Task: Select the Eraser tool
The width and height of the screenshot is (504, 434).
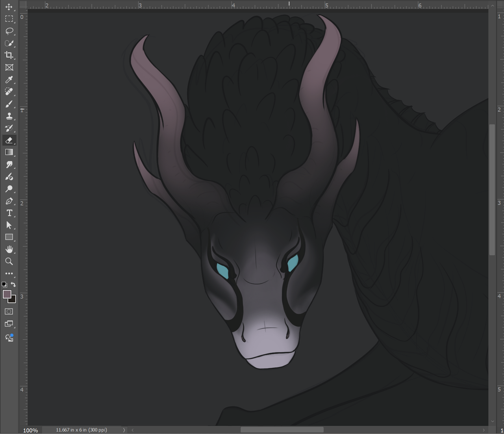Action: (9, 140)
